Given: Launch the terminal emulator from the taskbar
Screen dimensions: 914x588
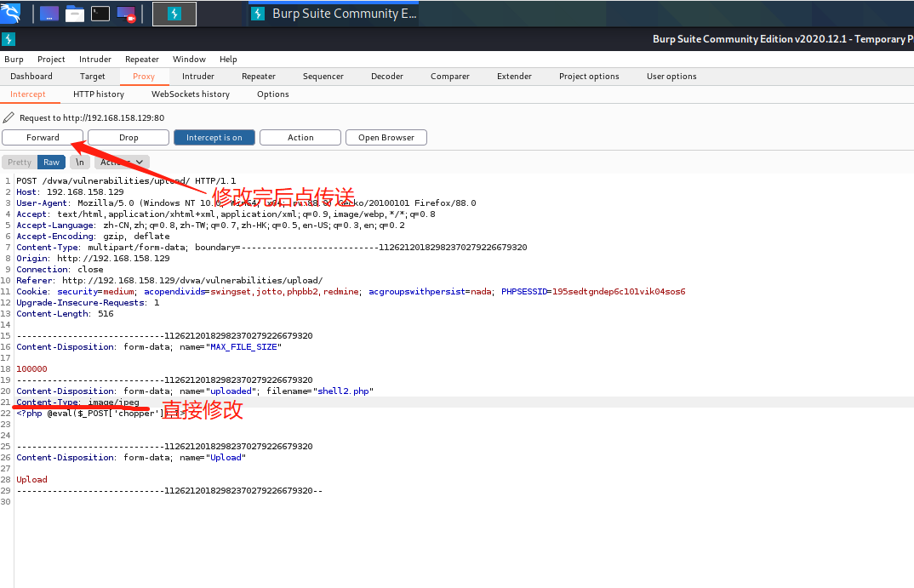Looking at the screenshot, I should point(100,14).
